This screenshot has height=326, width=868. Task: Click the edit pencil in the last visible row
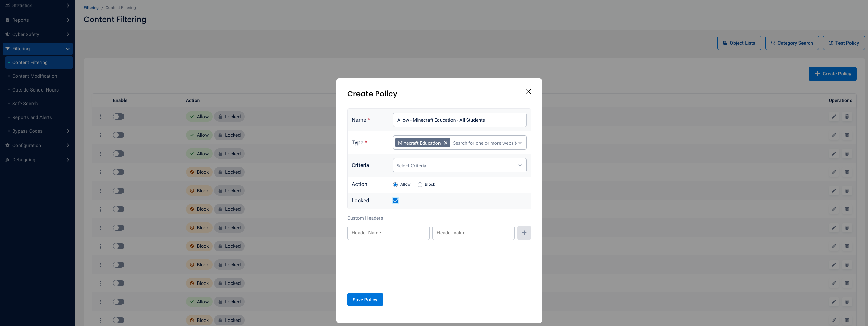[834, 320]
